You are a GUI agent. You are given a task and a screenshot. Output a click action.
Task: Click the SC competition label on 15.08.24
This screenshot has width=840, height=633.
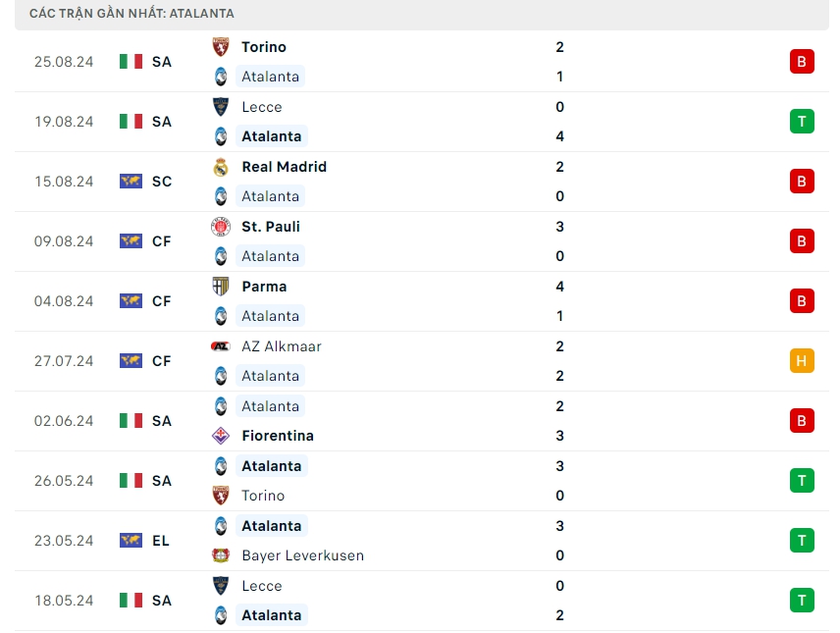[162, 182]
